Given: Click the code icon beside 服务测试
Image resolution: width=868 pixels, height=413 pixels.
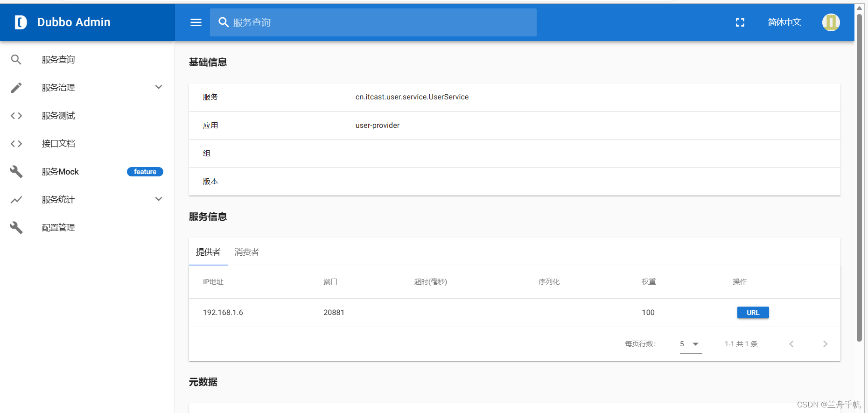Looking at the screenshot, I should click(x=16, y=115).
